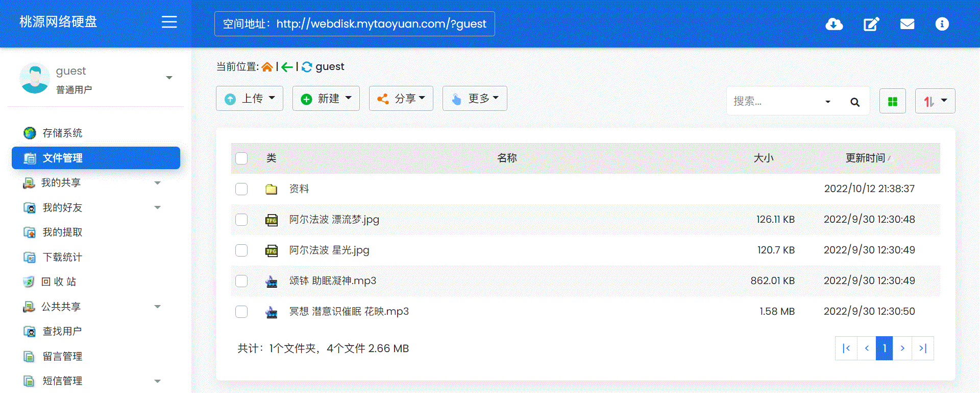
Task: Open the mail envelope icon
Action: 907,24
